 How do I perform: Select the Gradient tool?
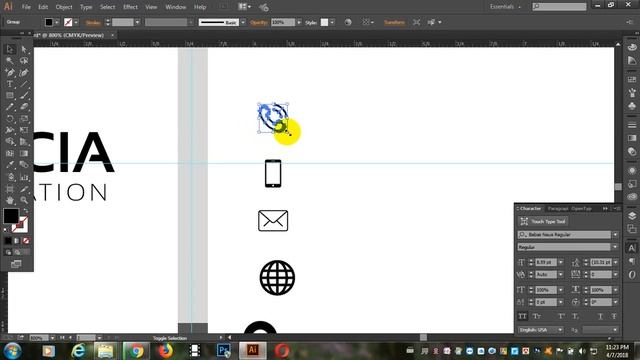pyautogui.click(x=24, y=153)
